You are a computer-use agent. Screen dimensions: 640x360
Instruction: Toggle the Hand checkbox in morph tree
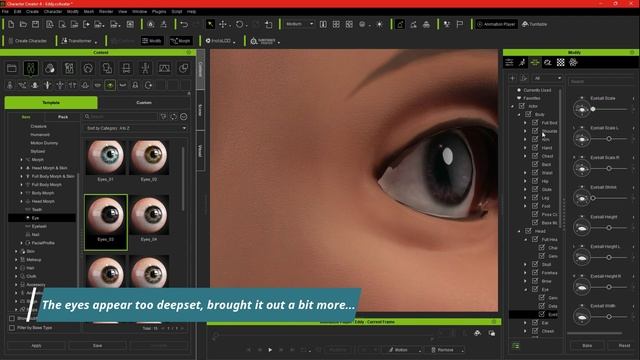[x=535, y=148]
